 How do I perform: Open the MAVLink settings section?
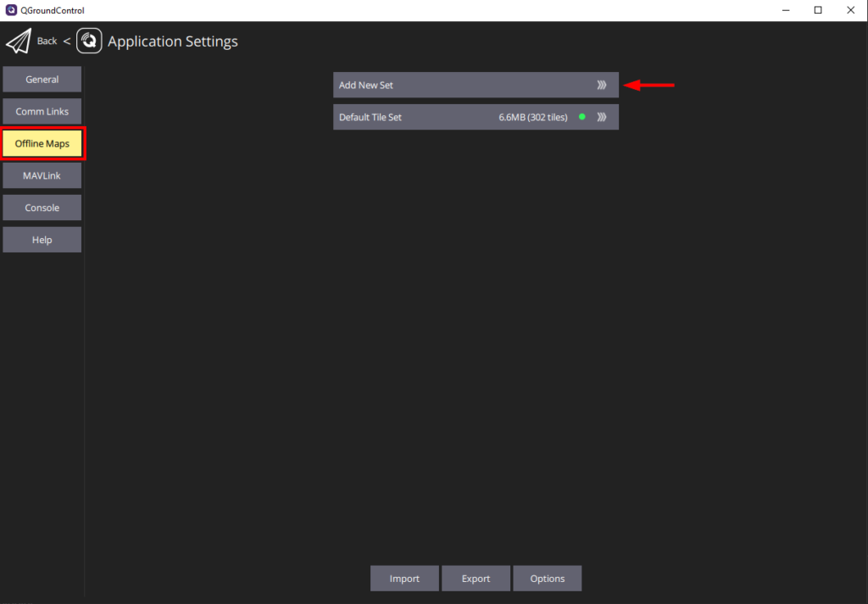[x=42, y=175]
